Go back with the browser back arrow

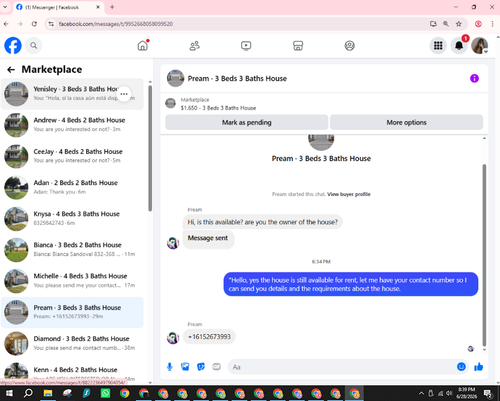6,24
